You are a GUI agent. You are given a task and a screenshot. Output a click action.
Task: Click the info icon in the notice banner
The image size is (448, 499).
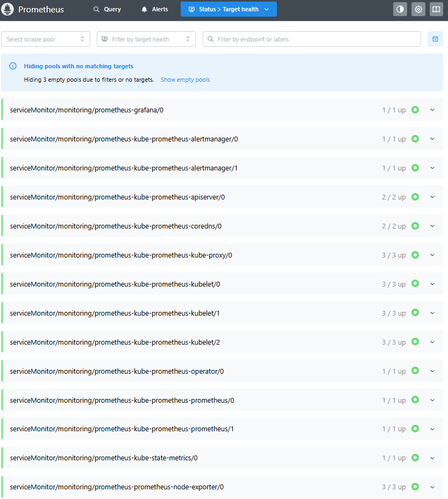pyautogui.click(x=13, y=66)
